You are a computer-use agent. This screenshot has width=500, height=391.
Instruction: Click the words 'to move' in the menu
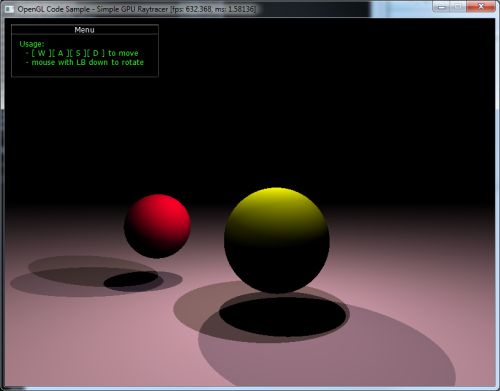point(123,53)
